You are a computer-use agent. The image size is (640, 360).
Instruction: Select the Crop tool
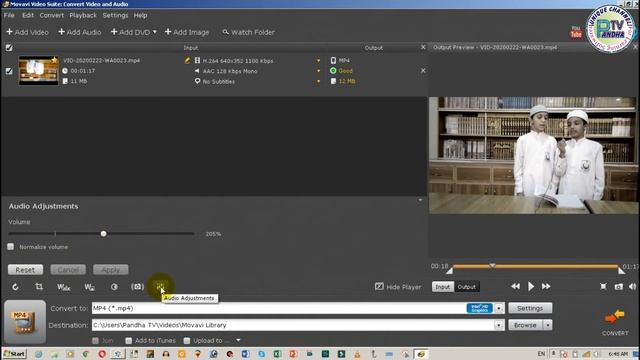39,287
